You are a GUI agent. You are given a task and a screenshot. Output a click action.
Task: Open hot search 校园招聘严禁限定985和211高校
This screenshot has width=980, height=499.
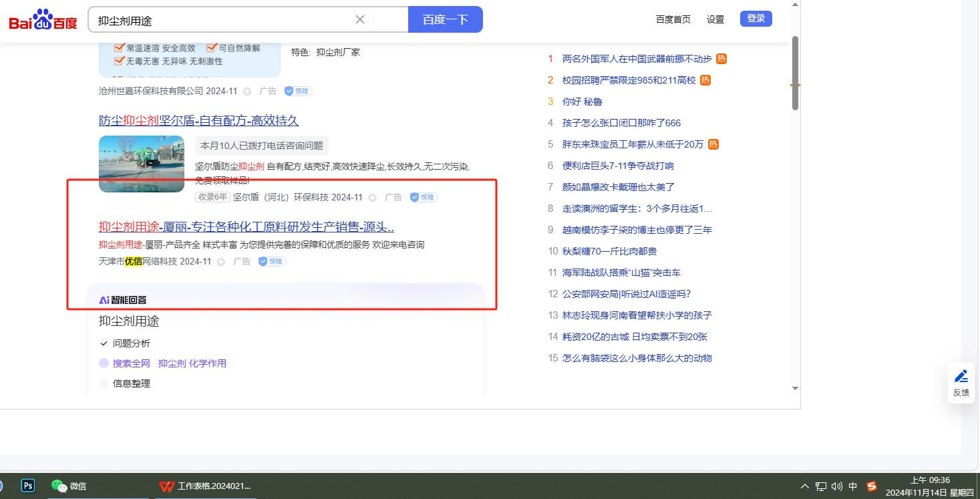(x=629, y=80)
